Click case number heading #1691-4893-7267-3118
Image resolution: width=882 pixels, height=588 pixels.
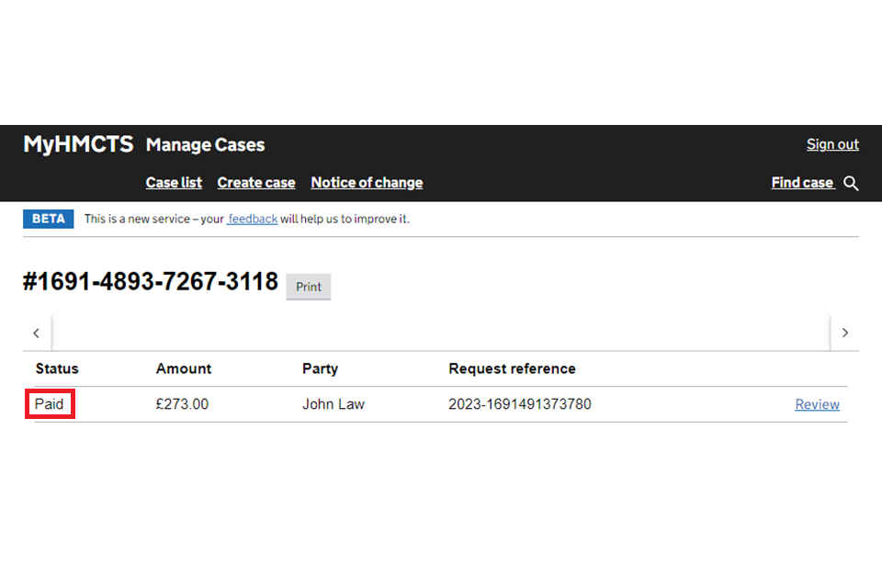(151, 282)
